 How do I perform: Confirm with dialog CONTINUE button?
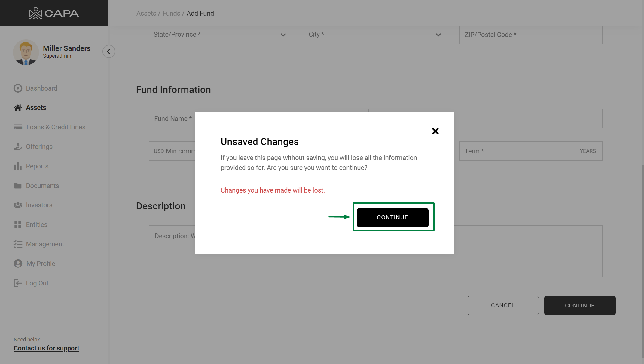pyautogui.click(x=392, y=217)
